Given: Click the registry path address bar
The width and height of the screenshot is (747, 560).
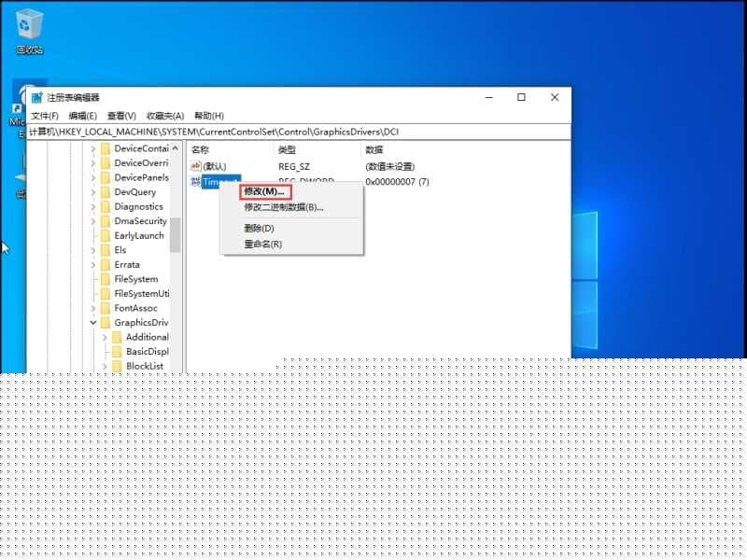Looking at the screenshot, I should 299,132.
